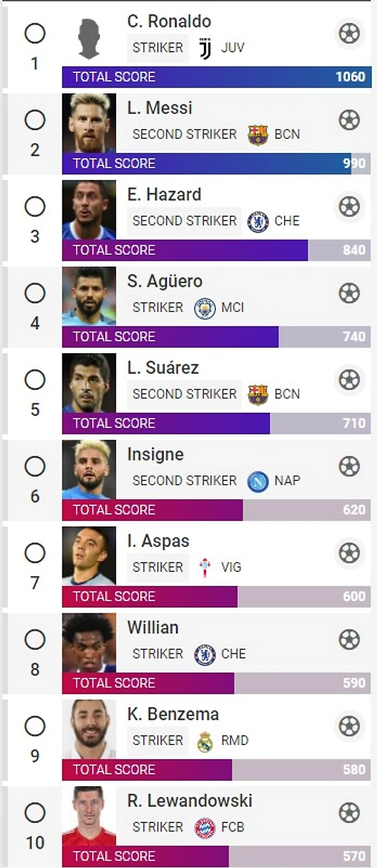The width and height of the screenshot is (377, 868).
Task: Click the STRIKER tag under I. Aspas
Action: [x=158, y=567]
